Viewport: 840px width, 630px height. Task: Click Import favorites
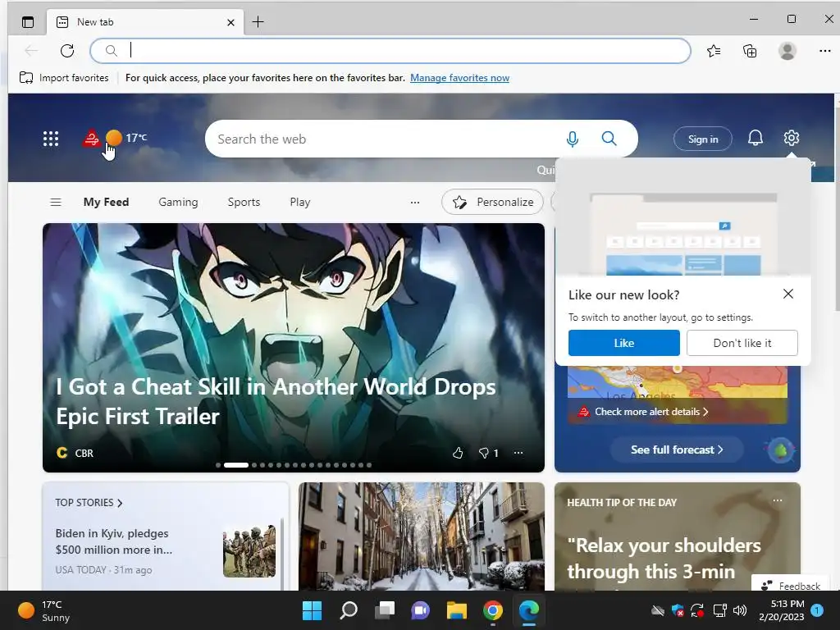tap(64, 78)
